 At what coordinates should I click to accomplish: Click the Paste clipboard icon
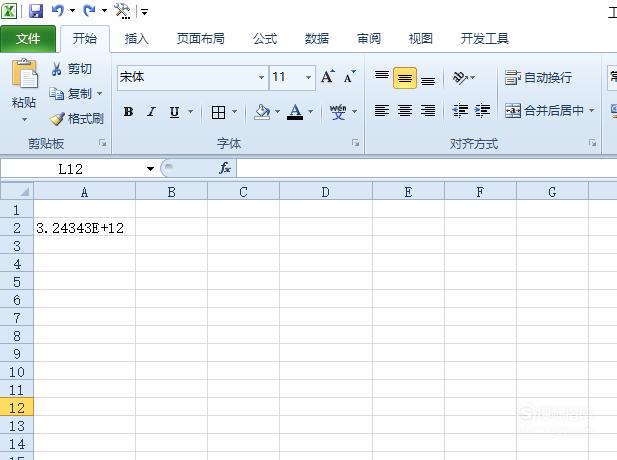[24, 74]
